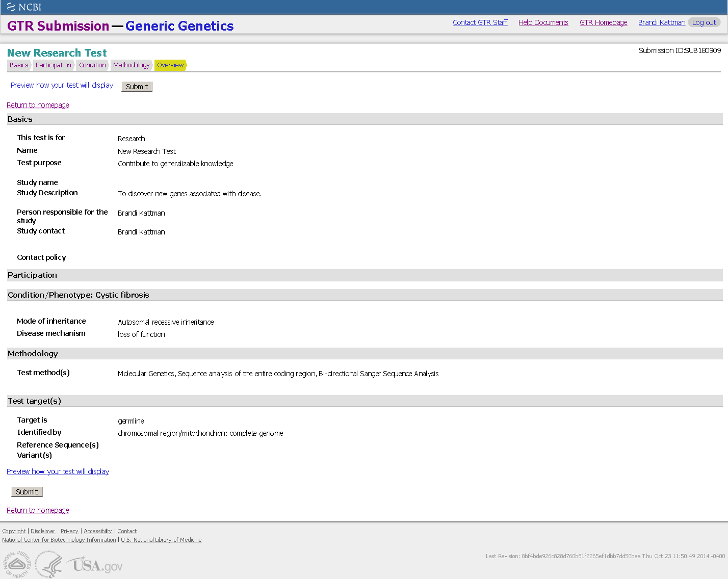Click the Brandi Kattman account link
The height and width of the screenshot is (579, 728).
[662, 22]
